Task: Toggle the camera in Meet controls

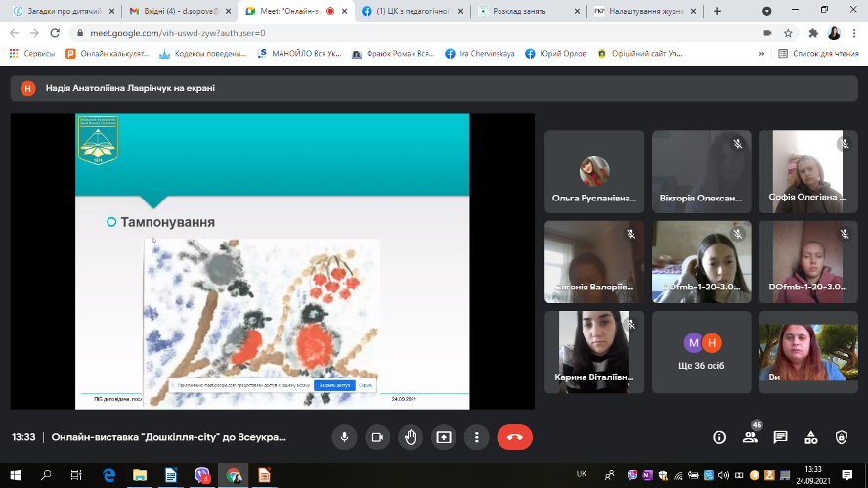Action: [377, 437]
